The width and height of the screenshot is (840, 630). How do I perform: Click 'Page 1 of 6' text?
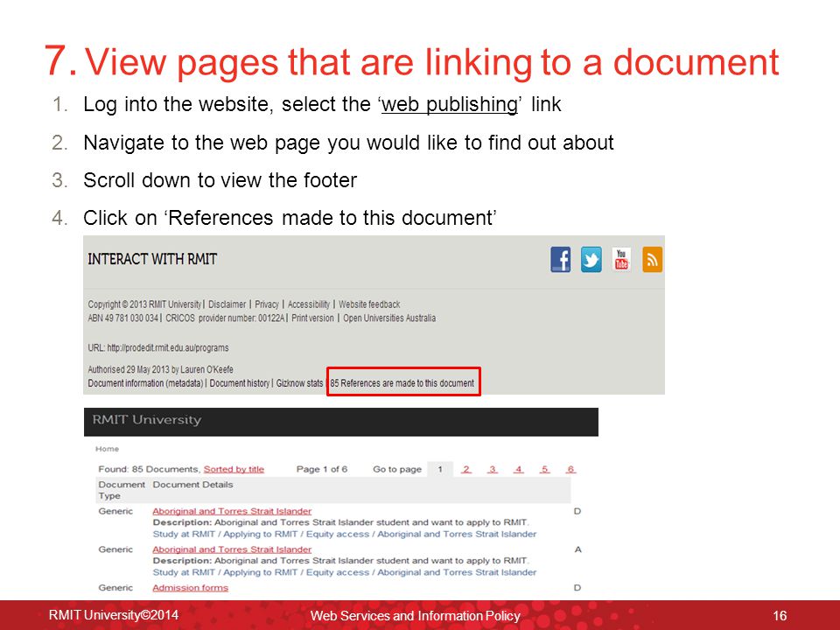[x=322, y=469]
